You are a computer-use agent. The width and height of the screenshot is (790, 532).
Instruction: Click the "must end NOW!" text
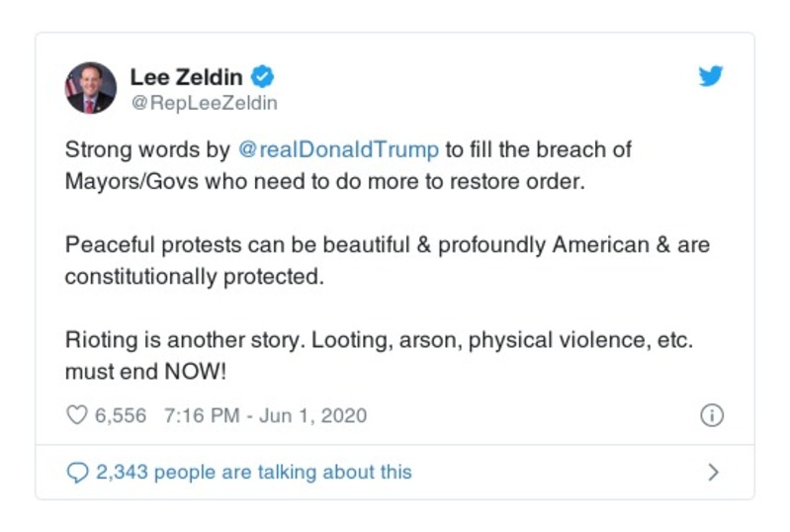pos(145,372)
